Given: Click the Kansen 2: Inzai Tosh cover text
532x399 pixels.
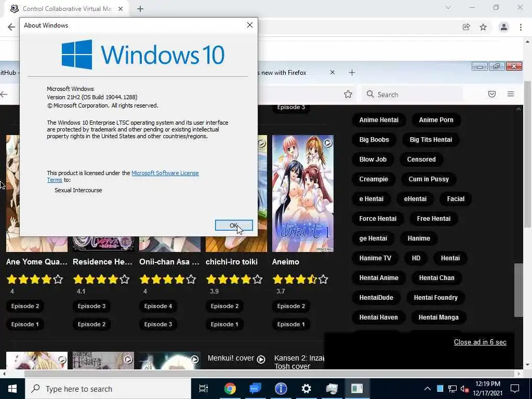Looking at the screenshot, I should pos(299,362).
